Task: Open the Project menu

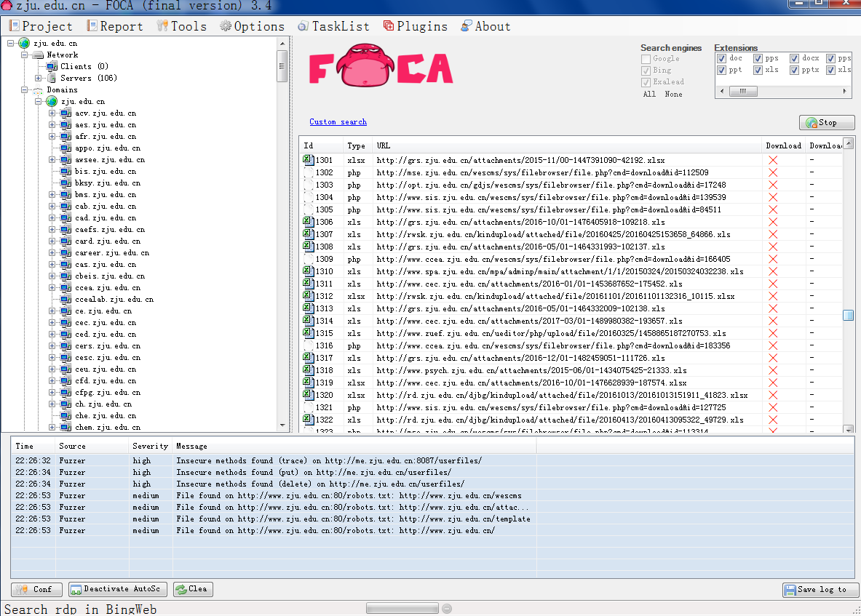Action: click(41, 26)
